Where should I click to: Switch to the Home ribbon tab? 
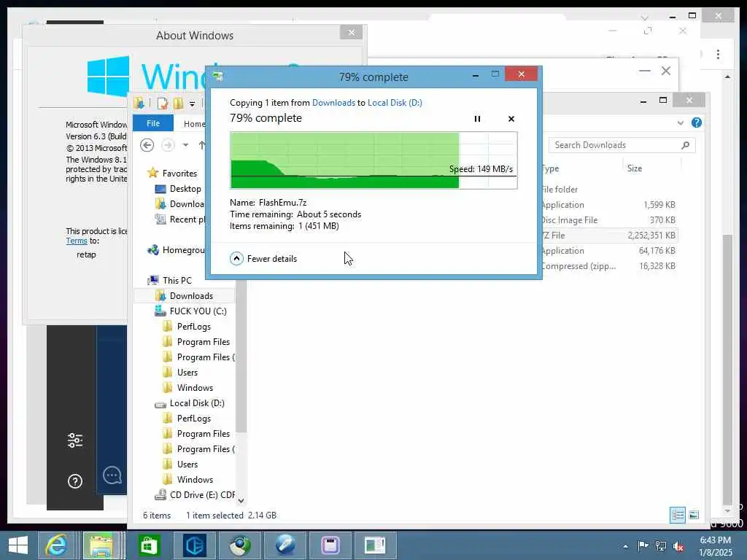pos(194,124)
